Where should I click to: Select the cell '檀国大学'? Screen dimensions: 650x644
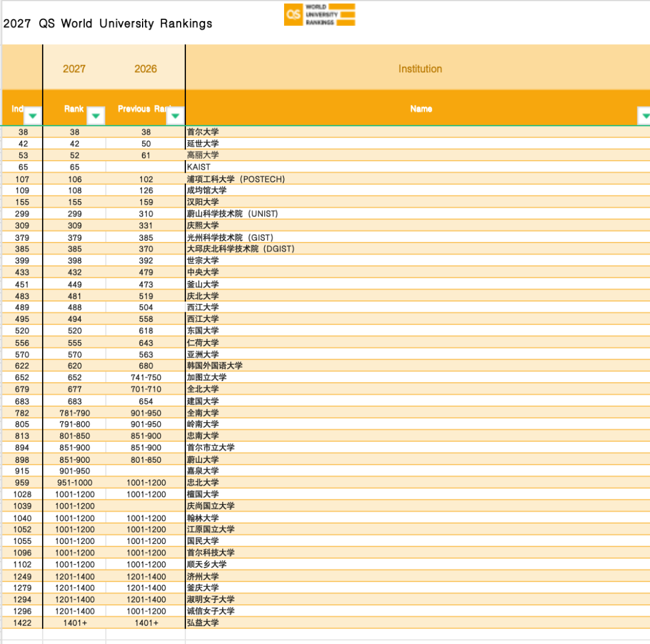coord(418,494)
